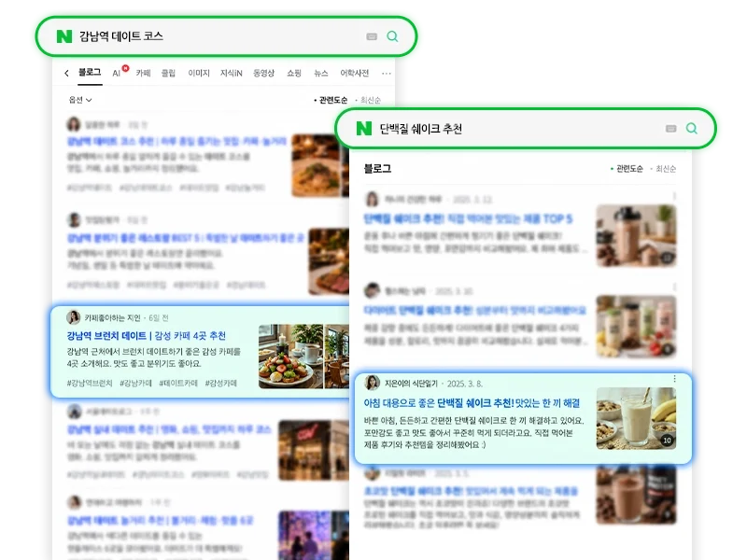Image resolution: width=747 pixels, height=560 pixels.
Task: Click hashtag #데이트카페
Action: click(178, 383)
